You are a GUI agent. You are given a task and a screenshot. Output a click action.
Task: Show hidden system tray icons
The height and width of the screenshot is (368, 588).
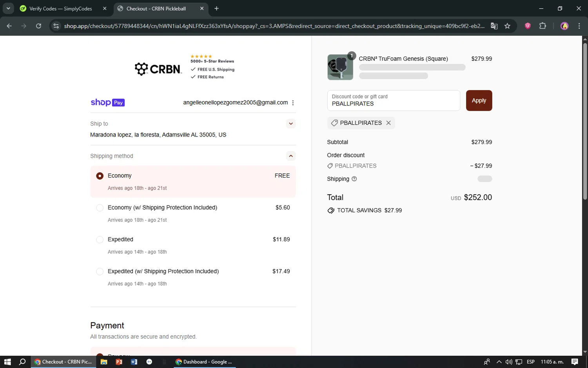point(499,362)
